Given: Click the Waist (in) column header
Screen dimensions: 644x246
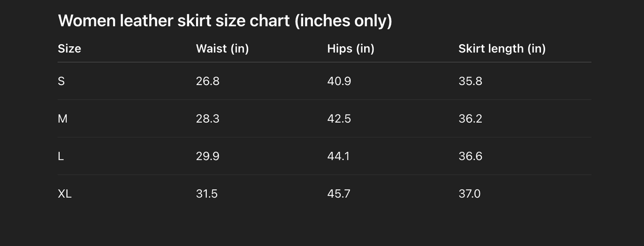Looking at the screenshot, I should [222, 49].
